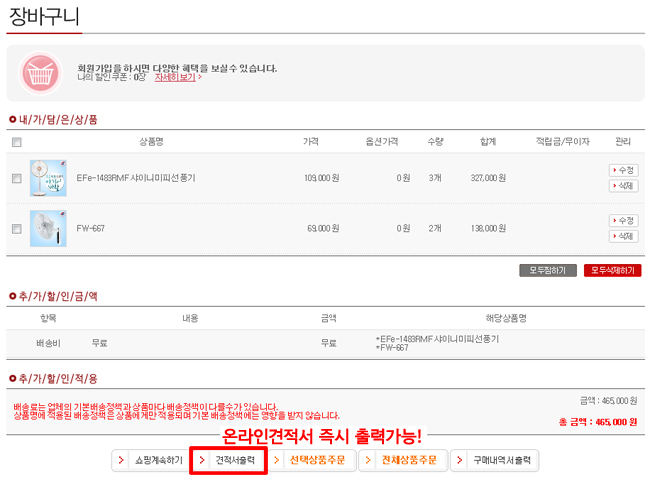
Task: Order all items with 전체상품주문
Action: click(402, 460)
